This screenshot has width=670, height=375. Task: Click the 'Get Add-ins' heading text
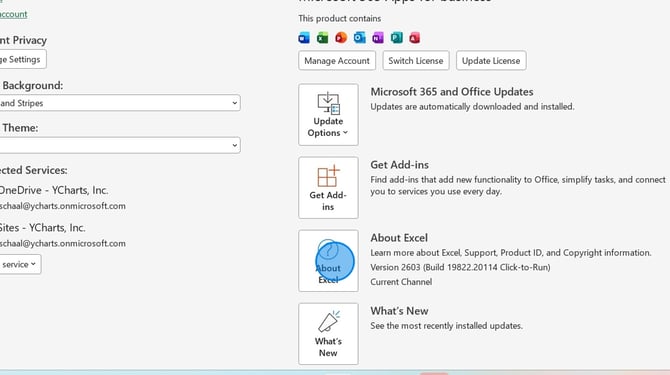[x=400, y=165]
